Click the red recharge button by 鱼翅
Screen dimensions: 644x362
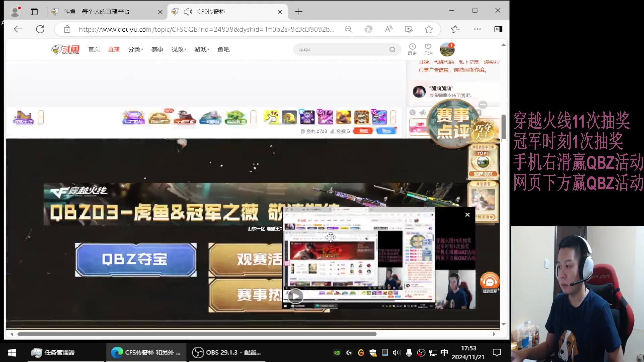(363, 131)
